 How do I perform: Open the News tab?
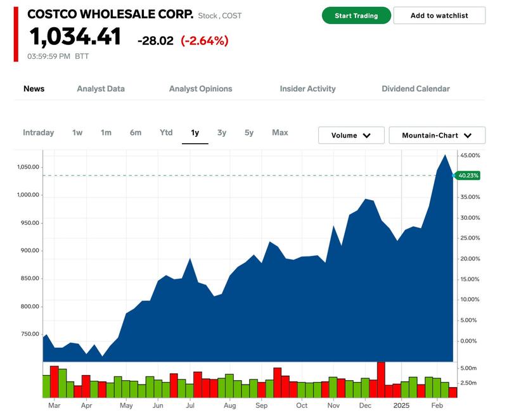pyautogui.click(x=34, y=89)
